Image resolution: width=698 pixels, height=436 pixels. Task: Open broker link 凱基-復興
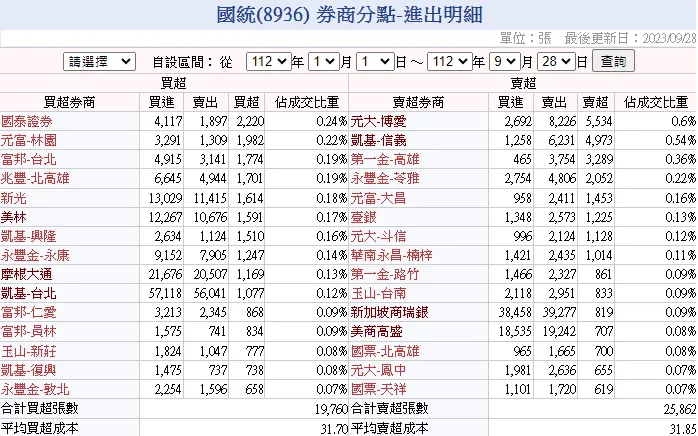pyautogui.click(x=29, y=370)
